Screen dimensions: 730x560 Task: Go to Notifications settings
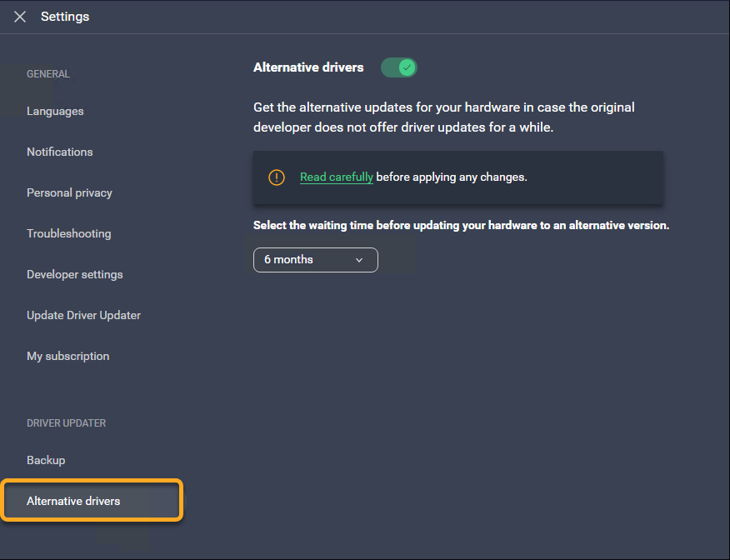(x=60, y=152)
